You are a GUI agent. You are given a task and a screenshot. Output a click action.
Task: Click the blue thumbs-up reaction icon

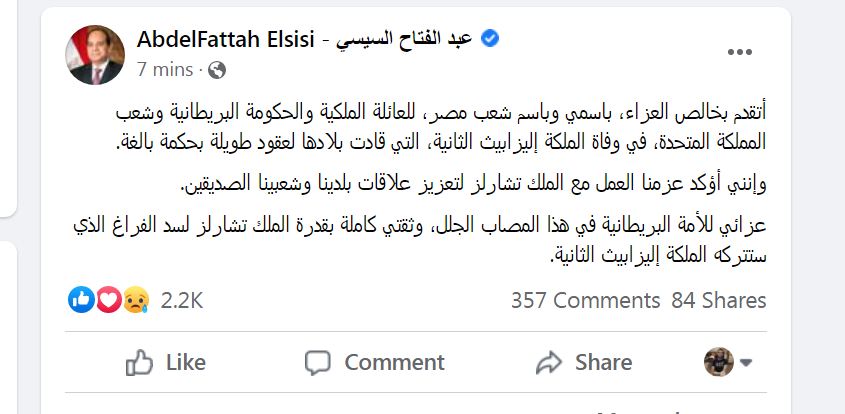coord(81,299)
